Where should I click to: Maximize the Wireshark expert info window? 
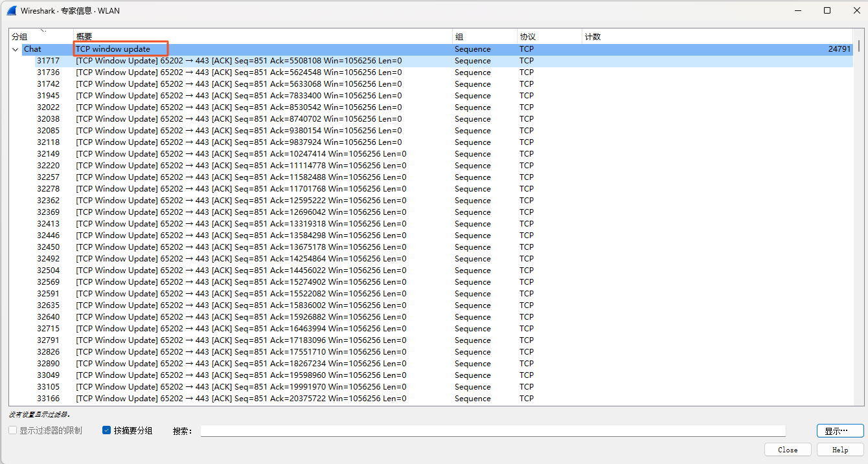(x=827, y=10)
